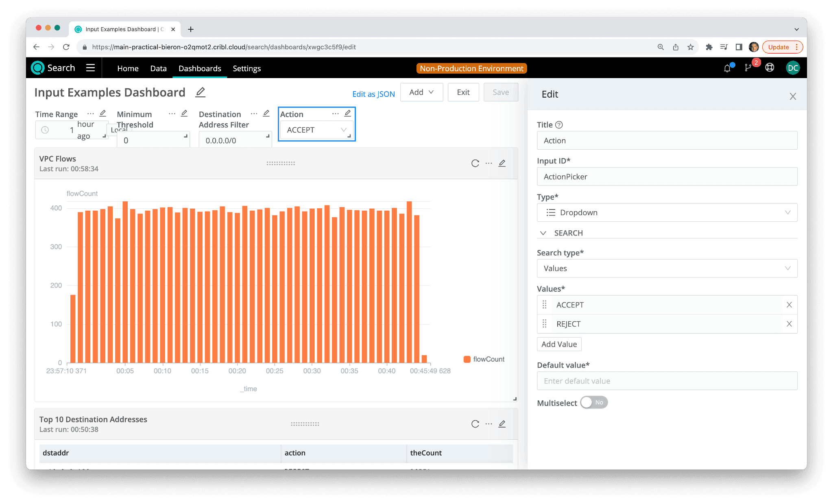Collapse the SEARCH section
Viewport: 833px width, 504px height.
click(543, 233)
